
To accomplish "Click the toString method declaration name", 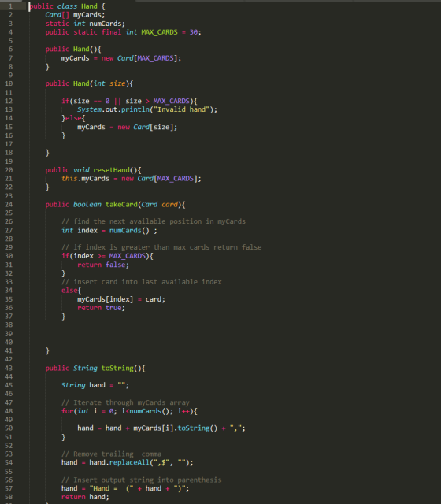I will point(117,368).
